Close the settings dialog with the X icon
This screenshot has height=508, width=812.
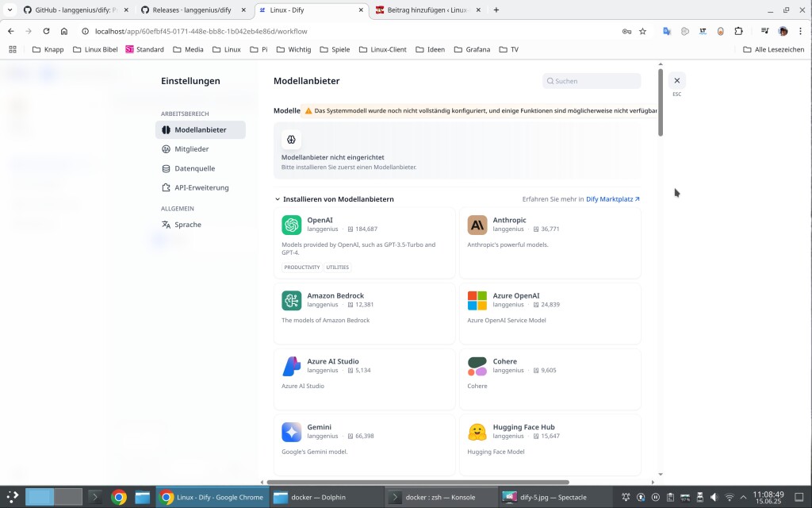(677, 80)
